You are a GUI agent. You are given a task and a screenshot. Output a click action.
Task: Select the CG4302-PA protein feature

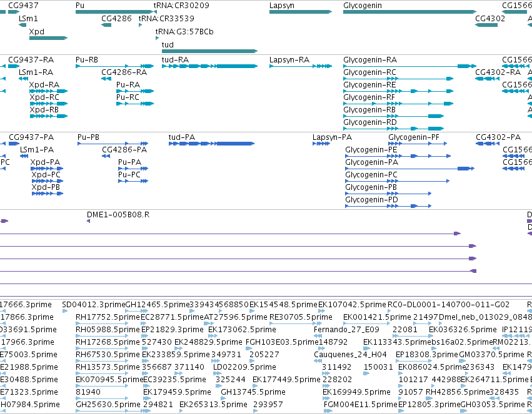[488, 144]
